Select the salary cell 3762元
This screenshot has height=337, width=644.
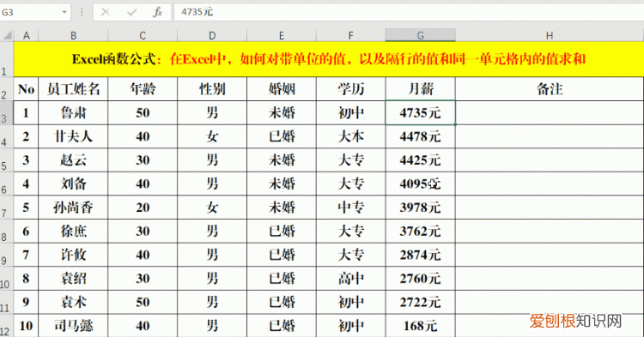pos(420,232)
